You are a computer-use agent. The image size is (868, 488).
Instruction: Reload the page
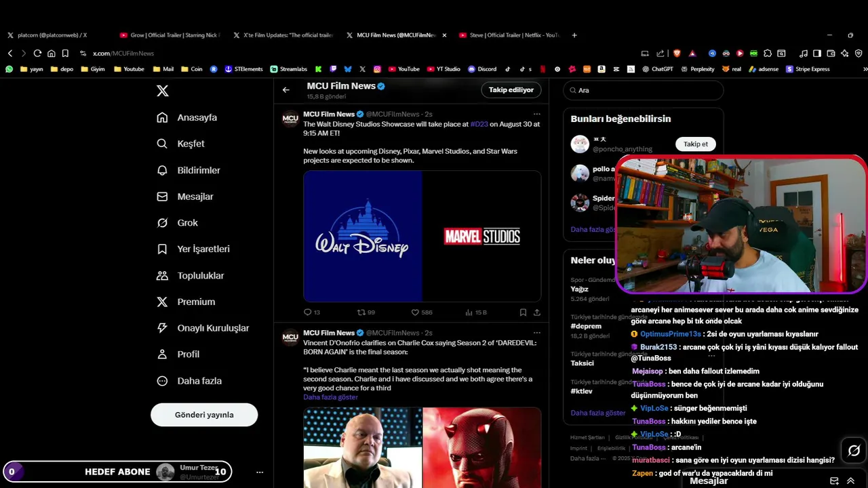(x=37, y=53)
